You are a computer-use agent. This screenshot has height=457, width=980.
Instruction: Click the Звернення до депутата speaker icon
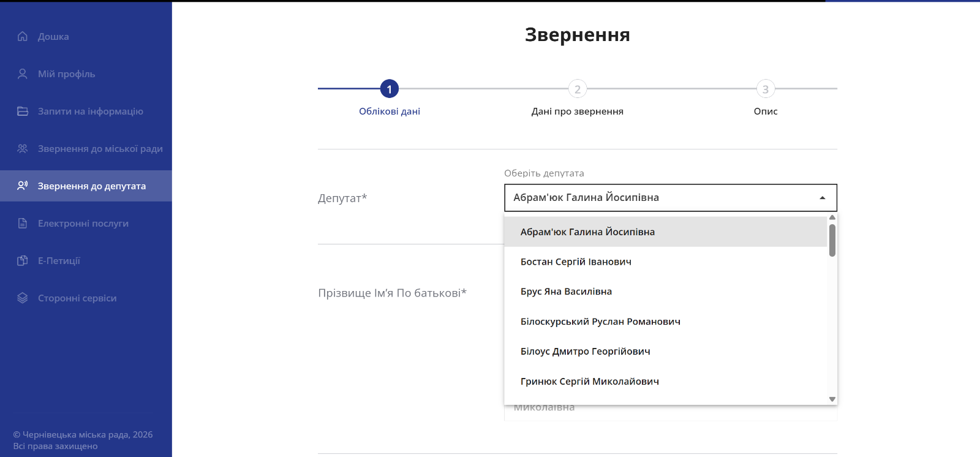pyautogui.click(x=23, y=186)
